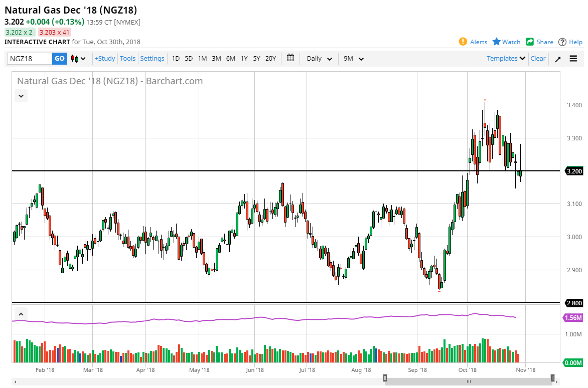This screenshot has width=588, height=388.
Task: Open the Tools menu
Action: tap(127, 59)
